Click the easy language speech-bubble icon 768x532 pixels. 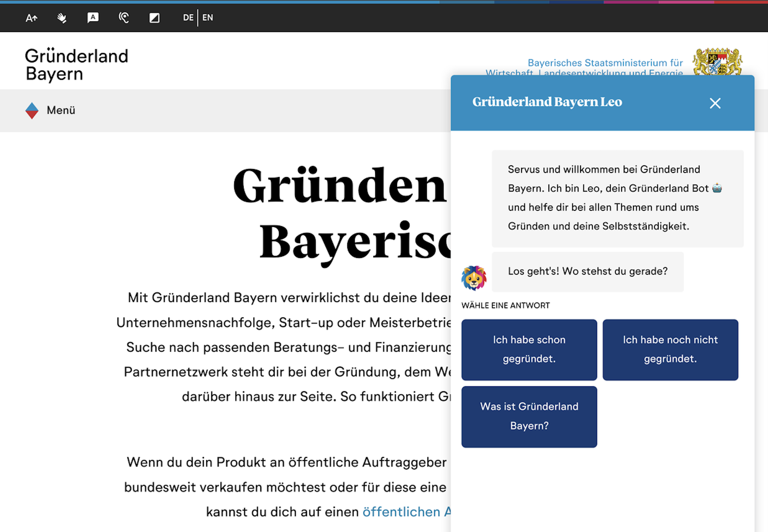click(93, 17)
